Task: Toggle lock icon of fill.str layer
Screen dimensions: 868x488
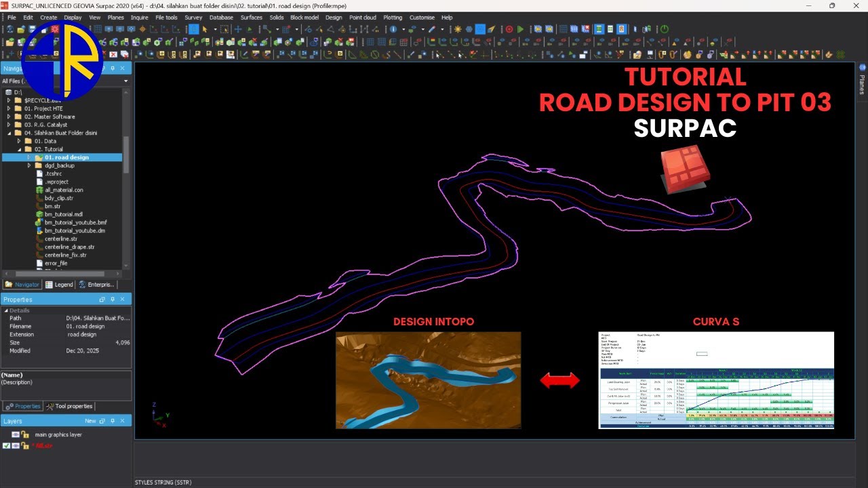Action: click(24, 446)
